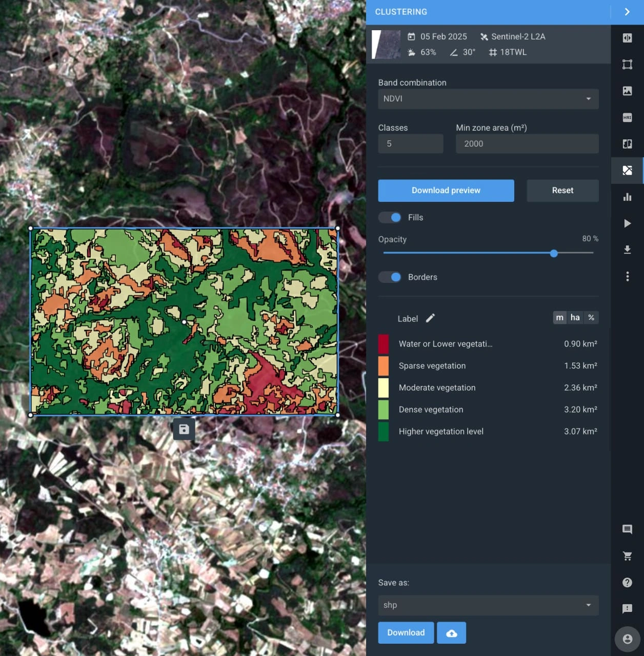The height and width of the screenshot is (656, 644).
Task: Click the user account avatar icon
Action: click(x=627, y=639)
